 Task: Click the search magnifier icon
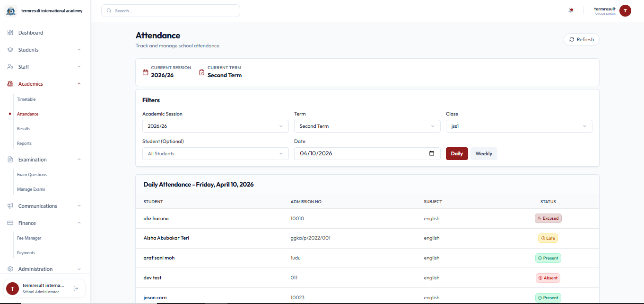point(109,10)
